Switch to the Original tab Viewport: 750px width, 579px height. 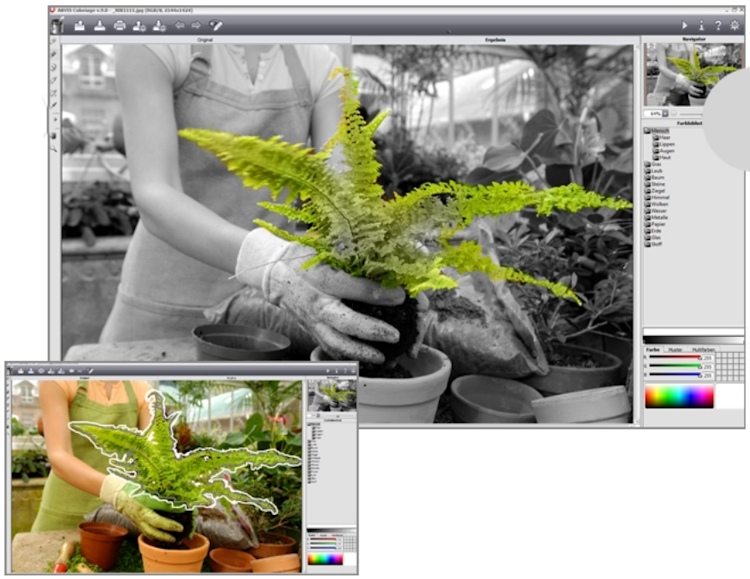[x=205, y=40]
